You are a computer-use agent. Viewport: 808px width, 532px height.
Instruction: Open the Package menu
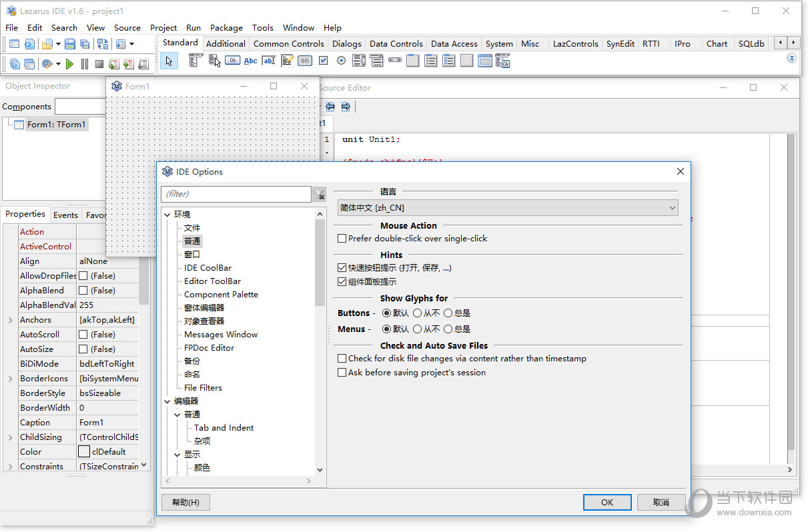[x=226, y=28]
